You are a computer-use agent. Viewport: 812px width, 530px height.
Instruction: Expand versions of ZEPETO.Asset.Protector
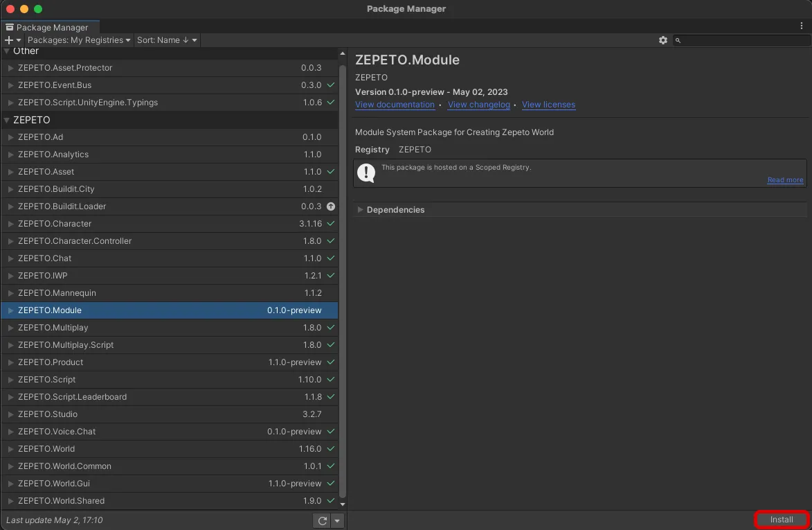point(10,68)
